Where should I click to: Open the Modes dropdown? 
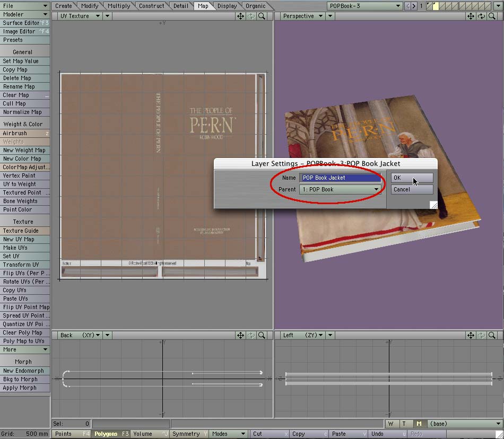[229, 434]
